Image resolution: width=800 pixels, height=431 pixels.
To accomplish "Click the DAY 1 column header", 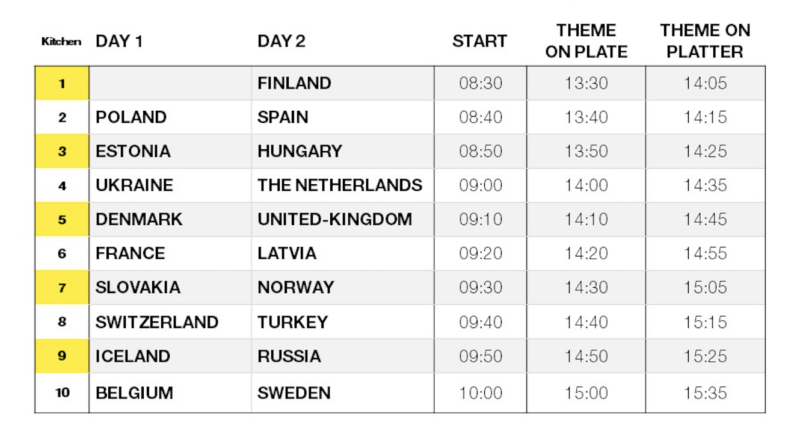I will pyautogui.click(x=119, y=41).
